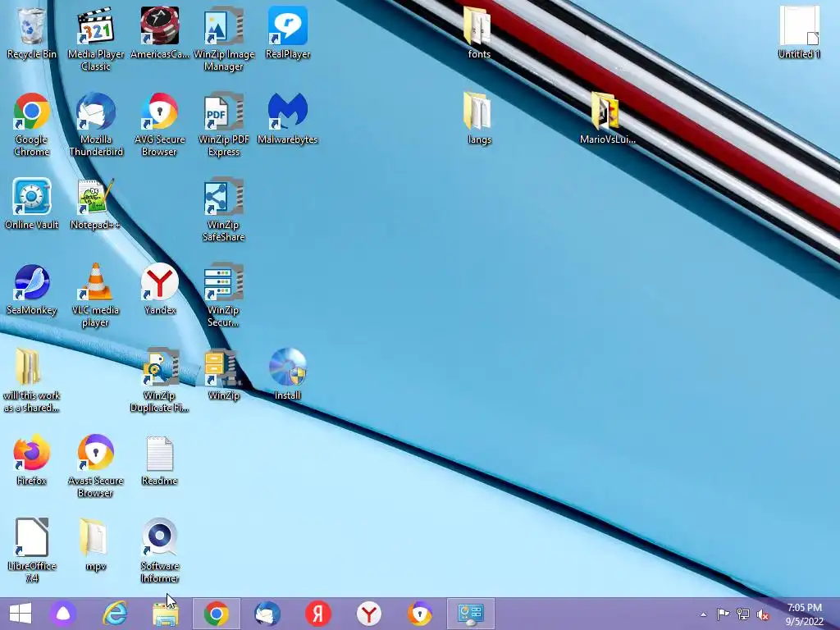The image size is (840, 630).
Task: Select the Install disc icon
Action: 288,374
